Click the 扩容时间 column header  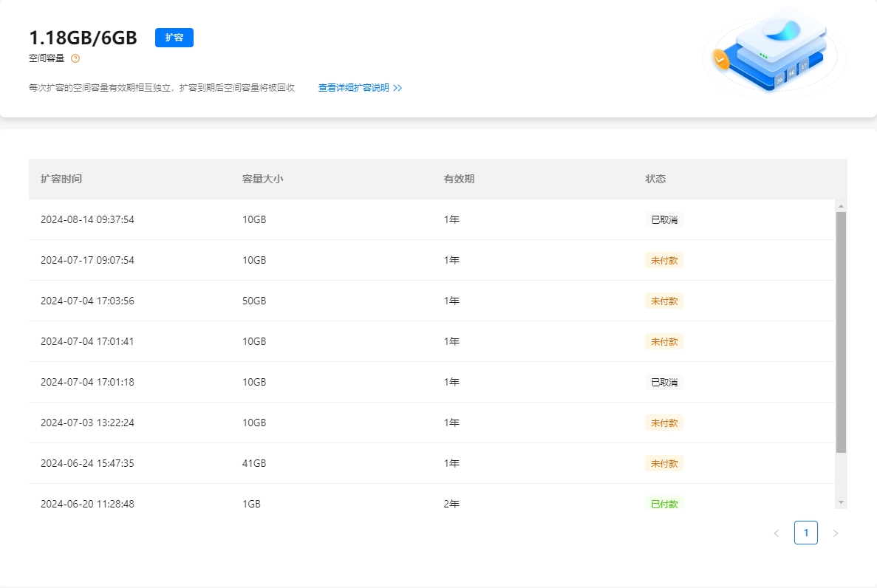pos(61,179)
